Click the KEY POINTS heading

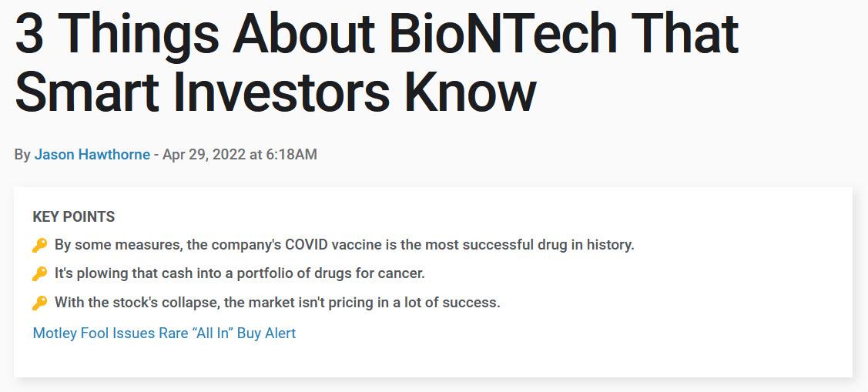(74, 217)
